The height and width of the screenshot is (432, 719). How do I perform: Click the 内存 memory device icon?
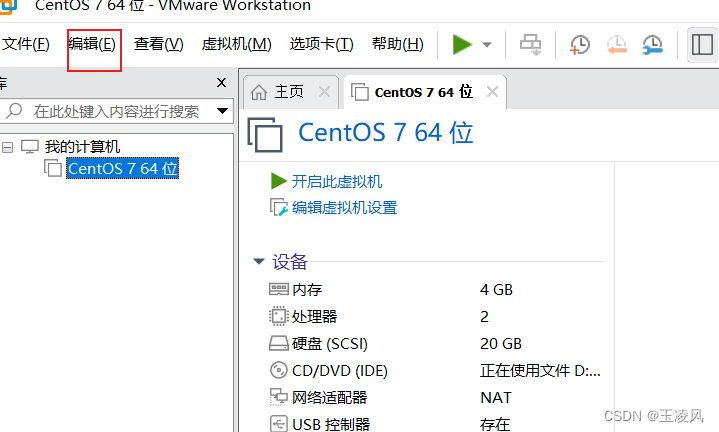tap(278, 289)
